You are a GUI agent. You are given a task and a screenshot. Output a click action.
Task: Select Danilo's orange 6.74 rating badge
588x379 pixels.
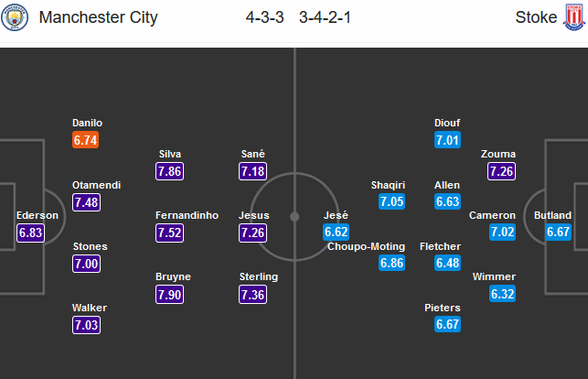pos(85,140)
